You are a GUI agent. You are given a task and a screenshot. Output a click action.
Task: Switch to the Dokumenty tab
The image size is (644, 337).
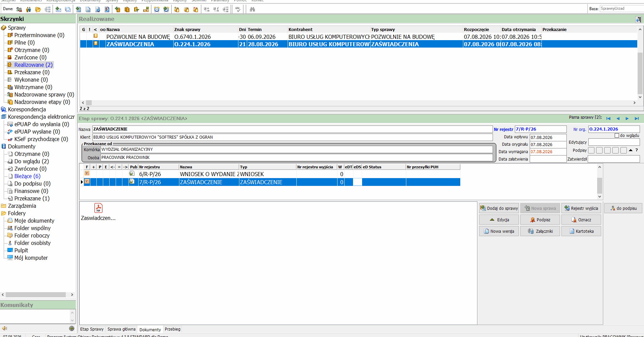tap(150, 330)
